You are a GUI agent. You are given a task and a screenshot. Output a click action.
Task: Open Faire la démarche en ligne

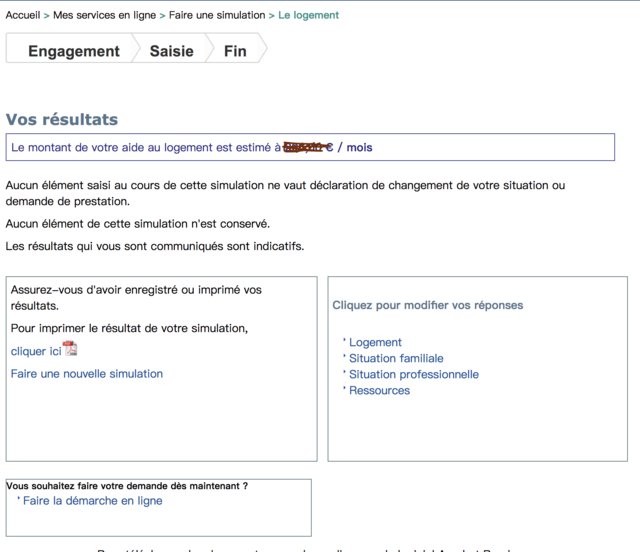pos(93,501)
